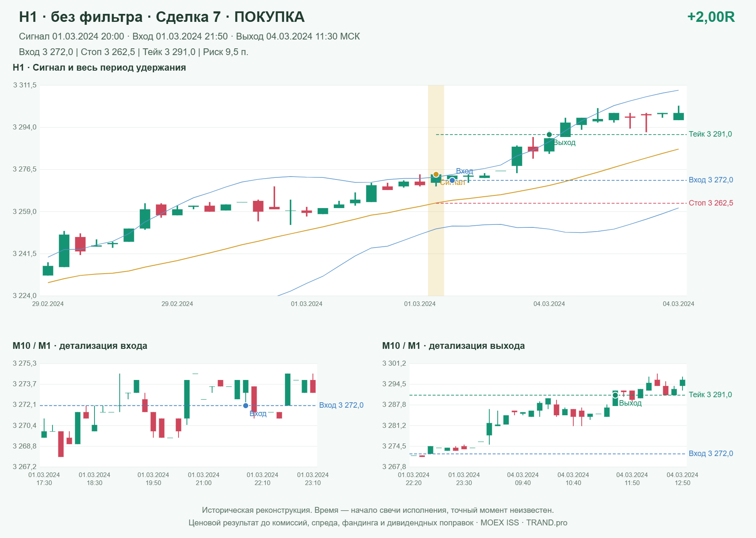Click the highlighted signal candle band on H1 chart
The width and height of the screenshot is (756, 538).
pos(436,190)
